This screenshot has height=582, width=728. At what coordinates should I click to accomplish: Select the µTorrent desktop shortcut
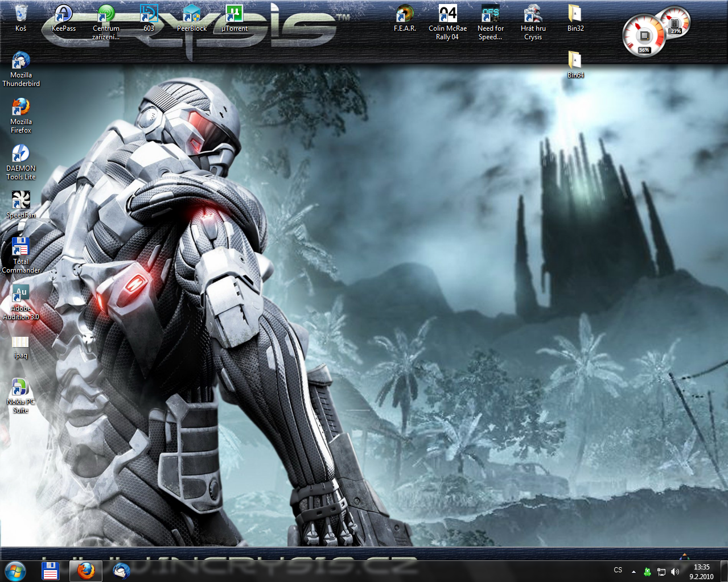(234, 14)
